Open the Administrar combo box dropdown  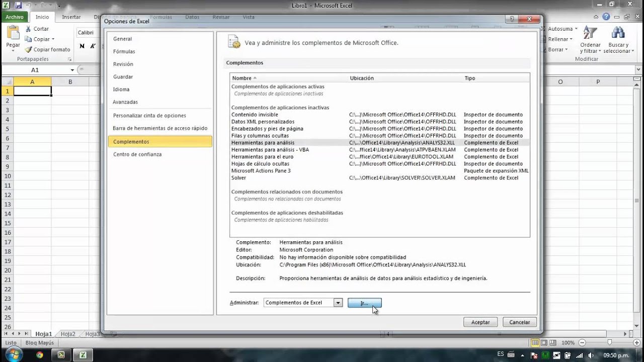pos(338,303)
